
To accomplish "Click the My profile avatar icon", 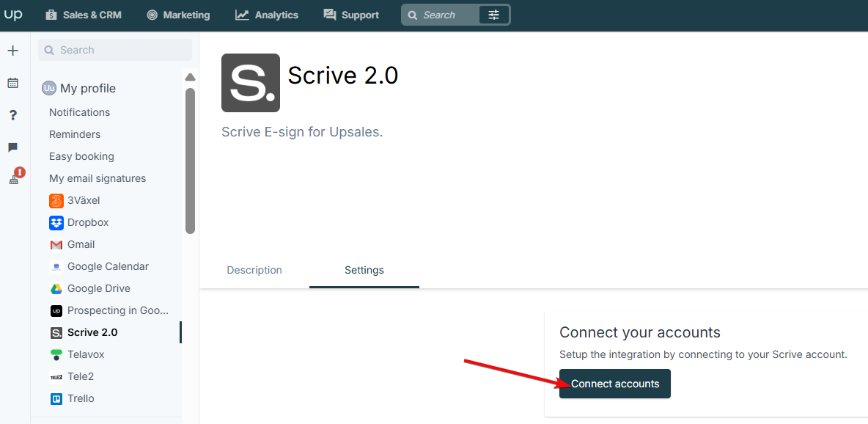I will coord(48,88).
